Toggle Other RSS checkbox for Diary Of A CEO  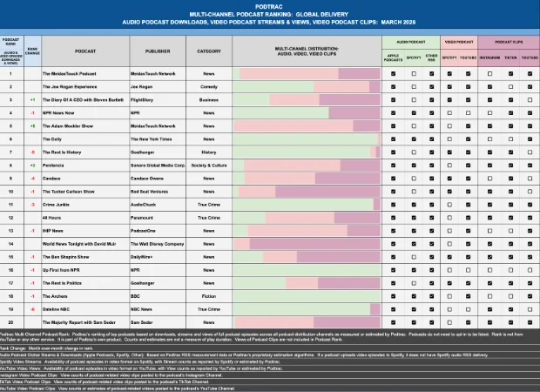tap(431, 100)
